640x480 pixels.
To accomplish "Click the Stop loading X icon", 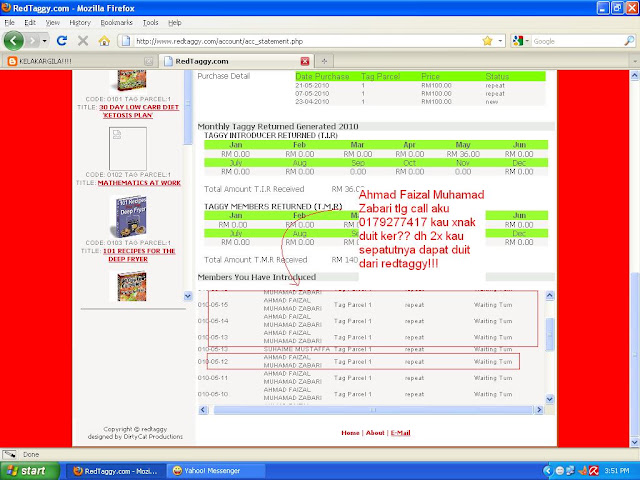I will (83, 41).
